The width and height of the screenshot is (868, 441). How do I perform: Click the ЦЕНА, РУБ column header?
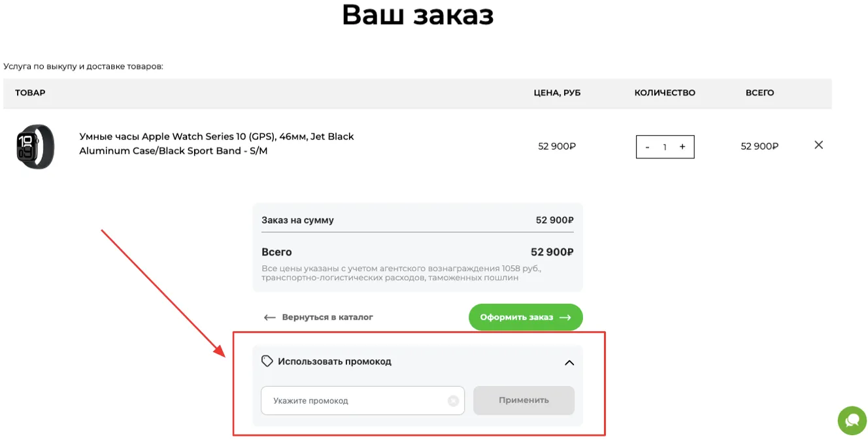(557, 93)
